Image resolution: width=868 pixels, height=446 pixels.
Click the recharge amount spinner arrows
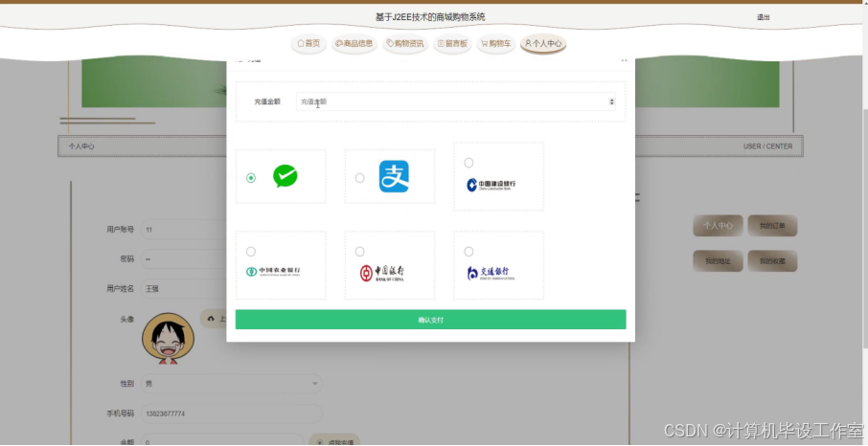[611, 101]
